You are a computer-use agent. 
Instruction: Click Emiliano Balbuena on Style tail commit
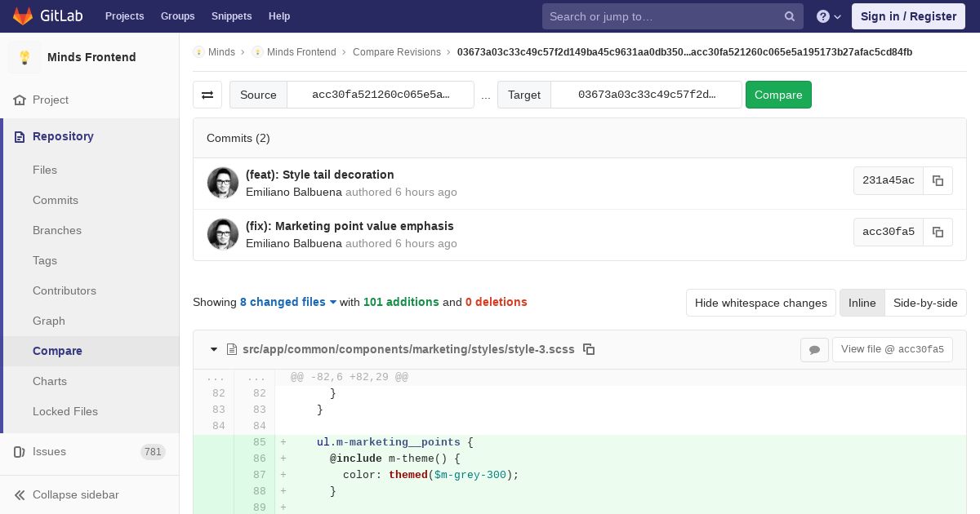(294, 192)
